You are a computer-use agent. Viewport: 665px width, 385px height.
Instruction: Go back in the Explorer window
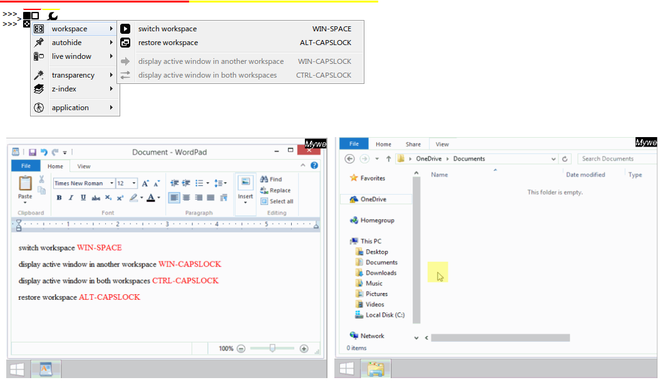pos(349,159)
